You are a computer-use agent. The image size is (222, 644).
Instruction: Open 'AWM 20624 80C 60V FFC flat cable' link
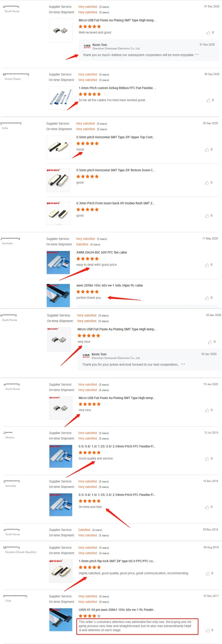pyautogui.click(x=102, y=253)
